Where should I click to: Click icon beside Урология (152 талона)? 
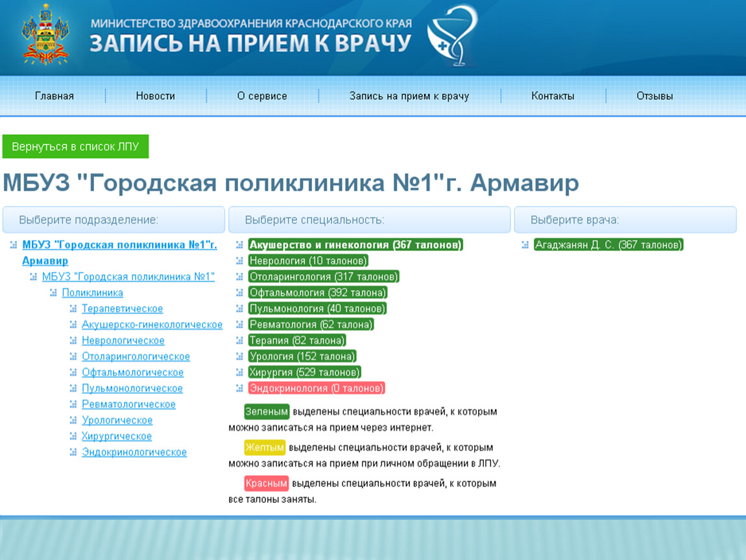(x=239, y=356)
